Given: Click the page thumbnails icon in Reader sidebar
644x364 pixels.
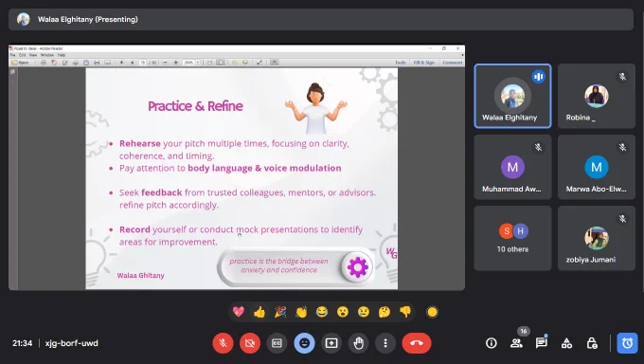Looking at the screenshot, I should click(12, 72).
